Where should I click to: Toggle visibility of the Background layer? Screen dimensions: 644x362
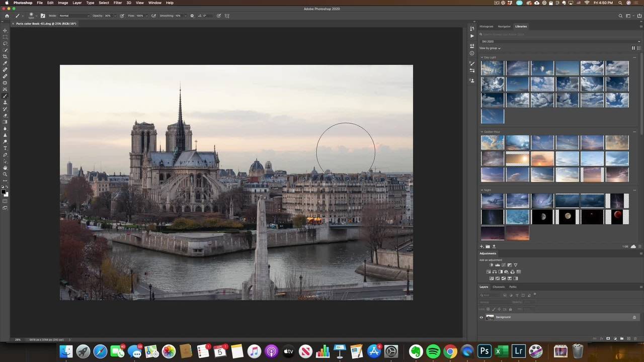pos(481,317)
